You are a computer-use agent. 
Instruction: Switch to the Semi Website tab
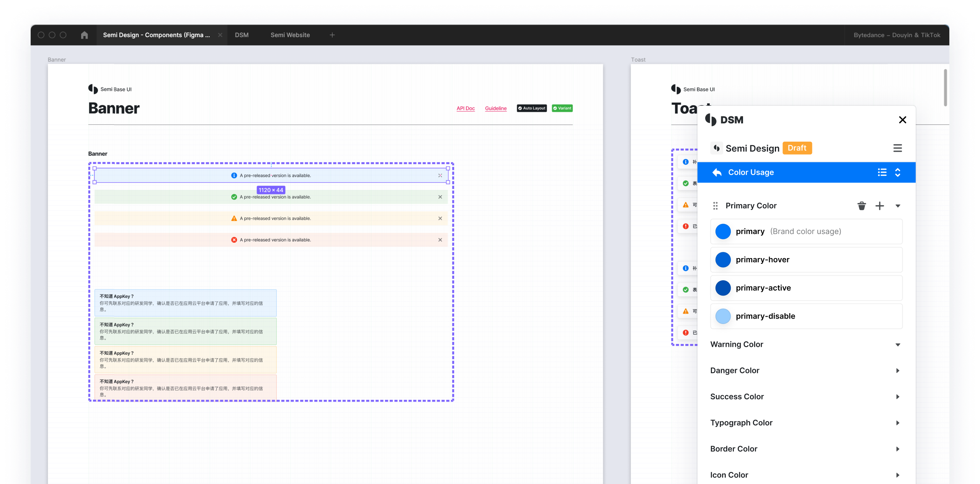click(290, 35)
